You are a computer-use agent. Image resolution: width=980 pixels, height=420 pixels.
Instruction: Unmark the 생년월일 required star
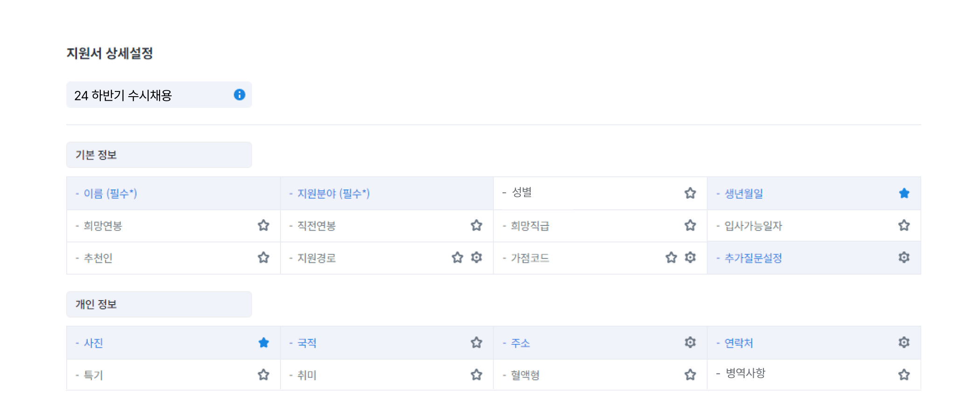click(904, 193)
